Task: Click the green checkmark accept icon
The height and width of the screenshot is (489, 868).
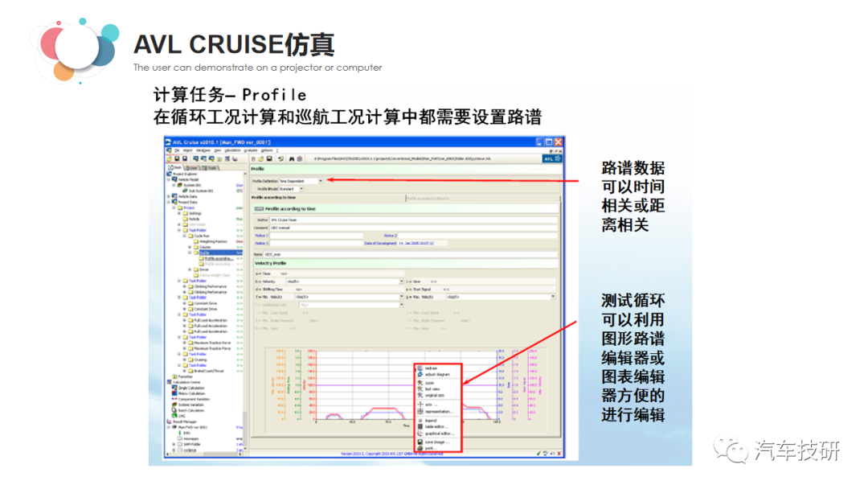Action: 538,454
